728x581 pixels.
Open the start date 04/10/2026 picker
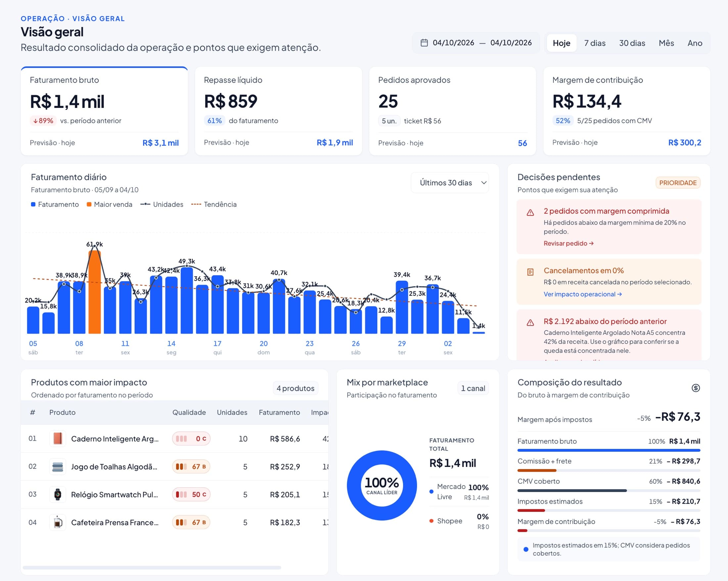pyautogui.click(x=453, y=43)
